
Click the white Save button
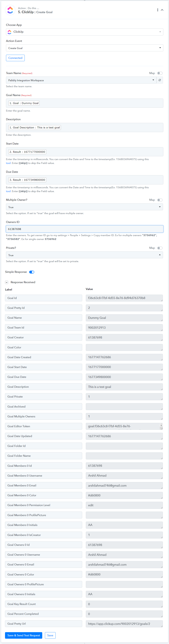pyautogui.click(x=50, y=635)
